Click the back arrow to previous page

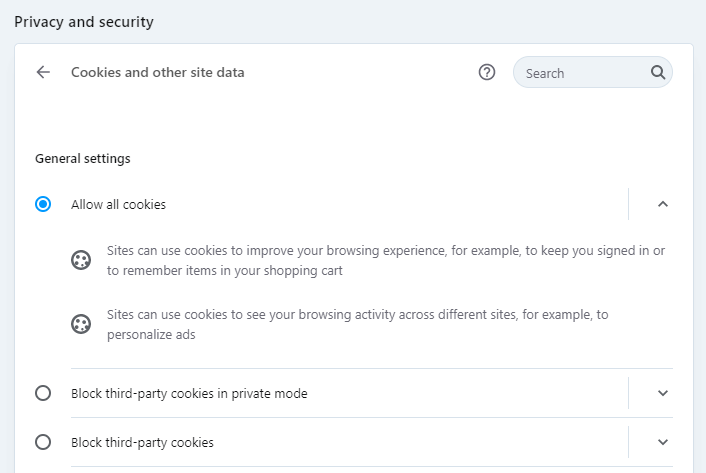tap(43, 72)
